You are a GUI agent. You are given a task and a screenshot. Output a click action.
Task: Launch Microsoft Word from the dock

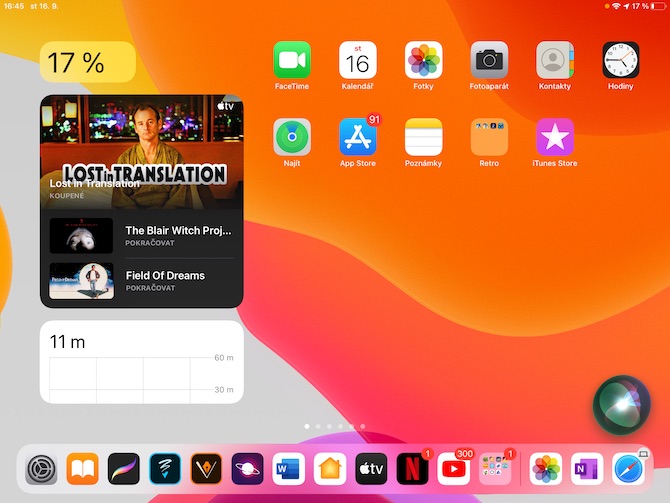coord(289,469)
